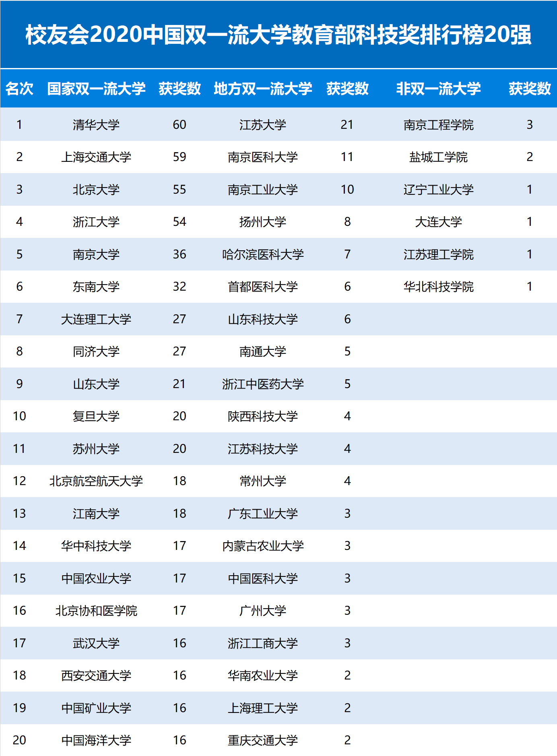
Task: Click the title 校友会2020中国双一流大学教育部科技奖排行榜20强
Action: pyautogui.click(x=278, y=35)
